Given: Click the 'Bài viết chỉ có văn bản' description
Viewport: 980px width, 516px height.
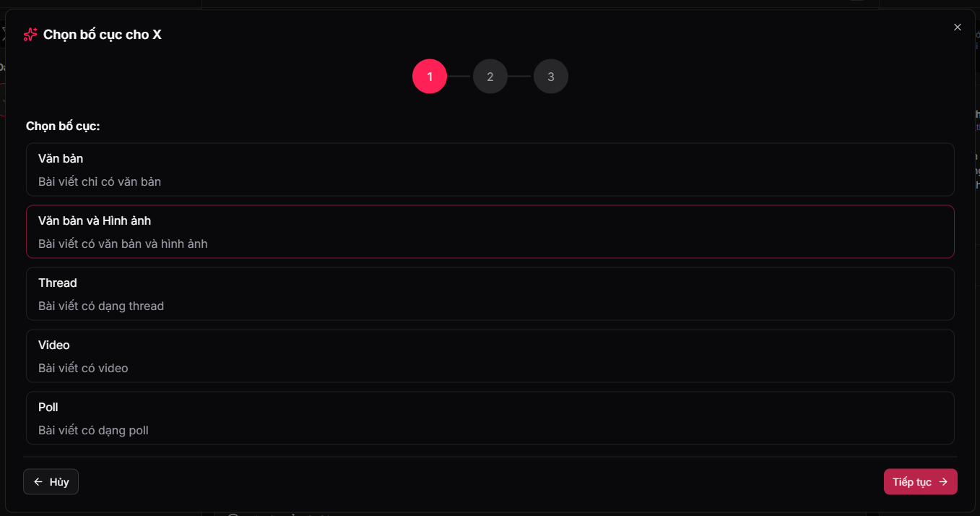Looking at the screenshot, I should 100,182.
